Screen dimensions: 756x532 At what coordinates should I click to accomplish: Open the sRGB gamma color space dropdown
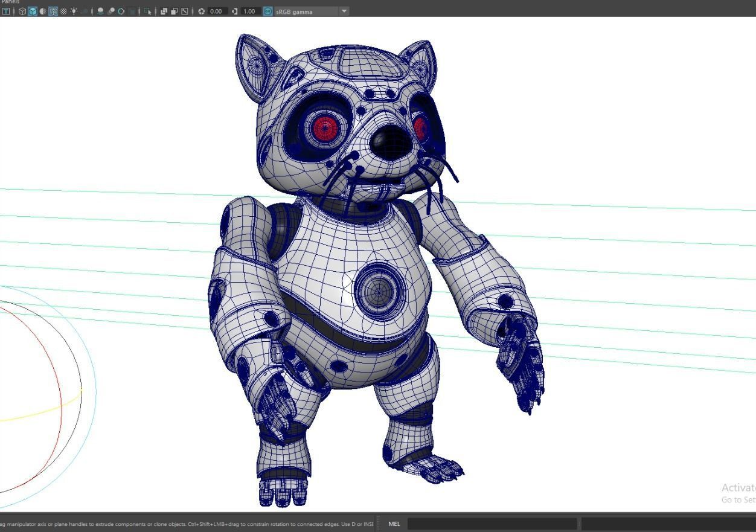[x=312, y=11]
